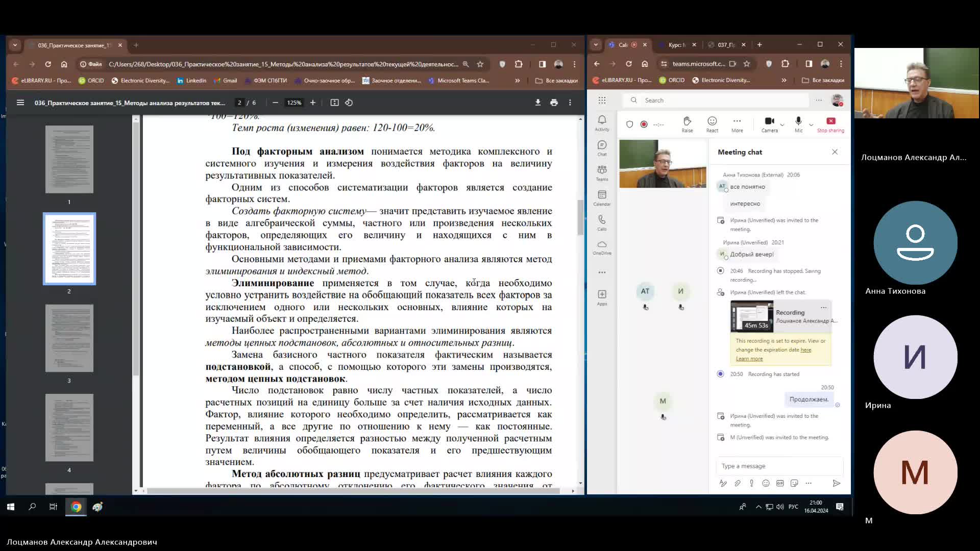Click the PDF vertical scrollbar thumb
This screenshot has width=980, height=551.
coord(580,217)
